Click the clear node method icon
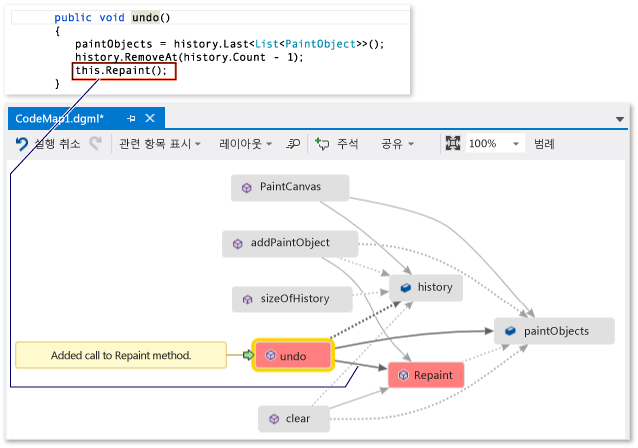638x448 pixels. (x=274, y=419)
